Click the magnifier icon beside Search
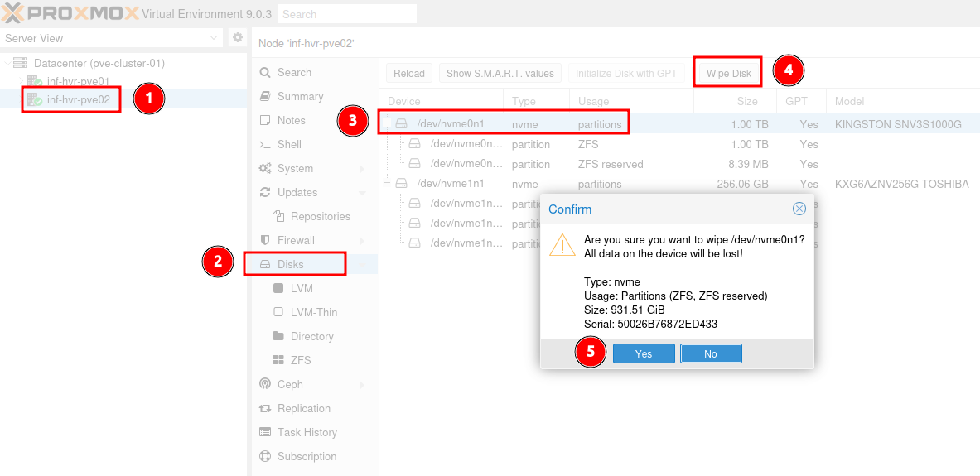980x476 pixels. pyautogui.click(x=265, y=73)
